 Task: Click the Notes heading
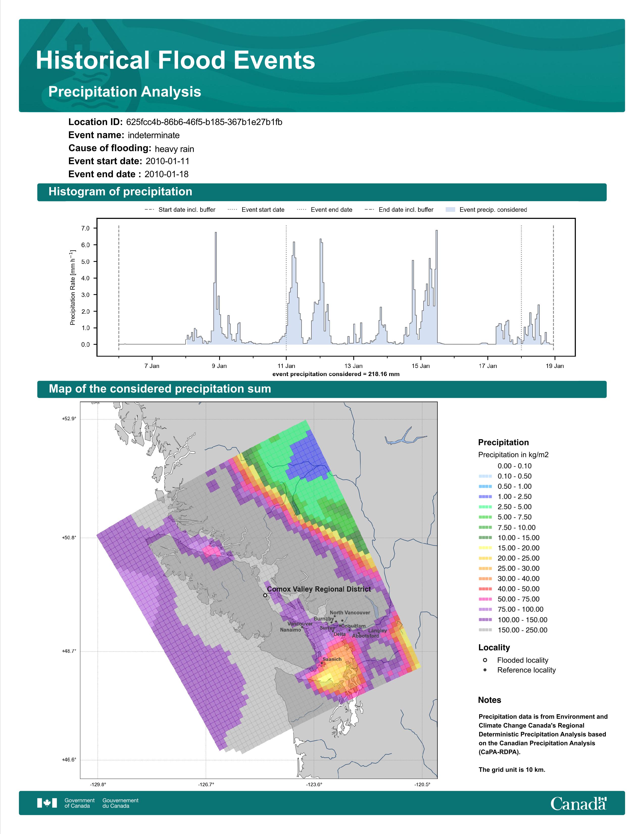(489, 700)
